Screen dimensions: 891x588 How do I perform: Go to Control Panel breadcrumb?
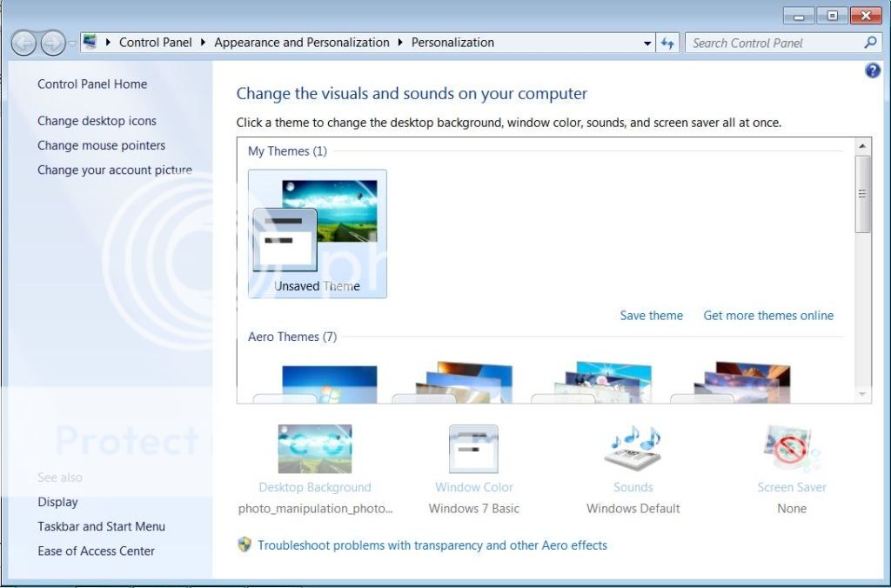pyautogui.click(x=155, y=43)
